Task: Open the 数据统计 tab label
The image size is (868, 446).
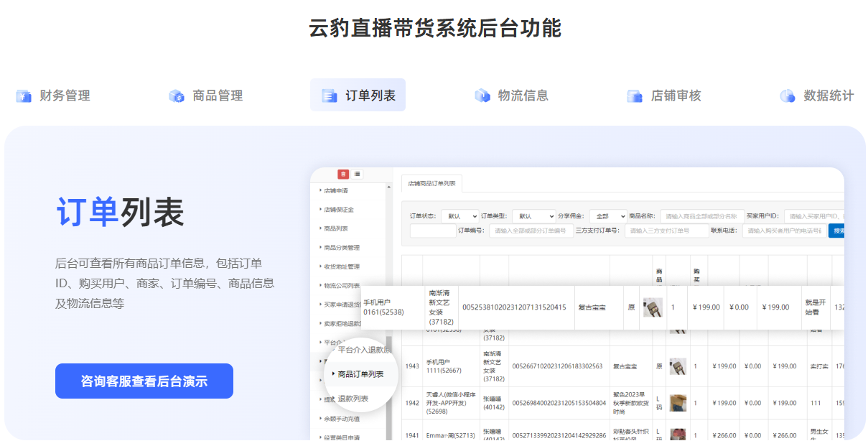Action: [829, 96]
